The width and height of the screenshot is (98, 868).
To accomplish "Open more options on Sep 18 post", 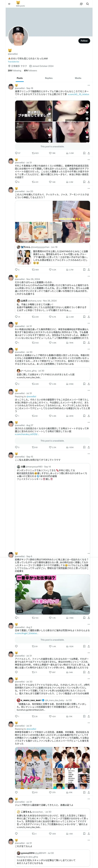I will point(89,85).
